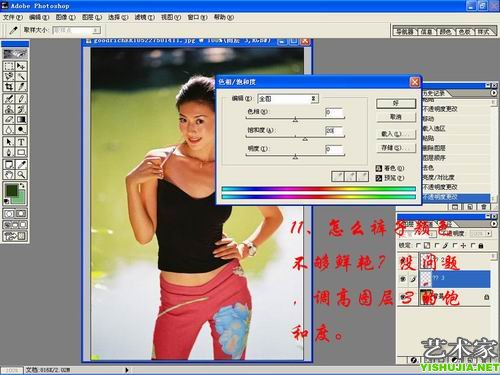Select the Rectangular Marquee tool
The height and width of the screenshot is (375, 500).
coord(9,66)
